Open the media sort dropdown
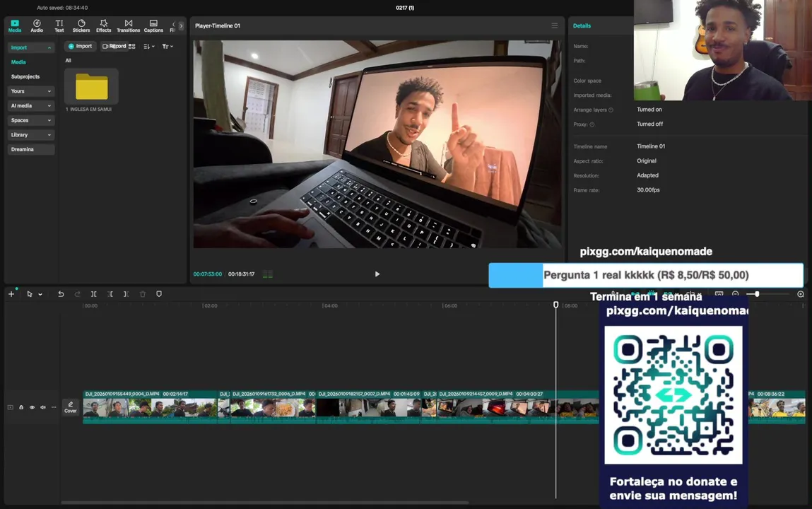 point(149,46)
